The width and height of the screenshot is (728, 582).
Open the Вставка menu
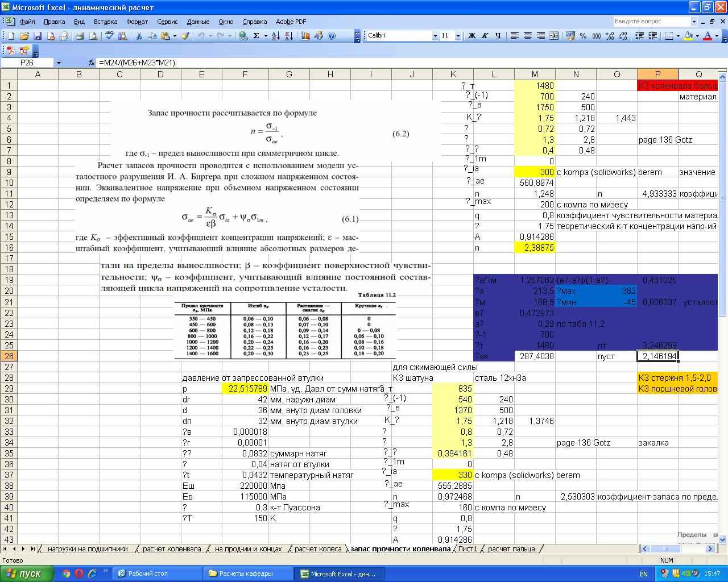[105, 22]
